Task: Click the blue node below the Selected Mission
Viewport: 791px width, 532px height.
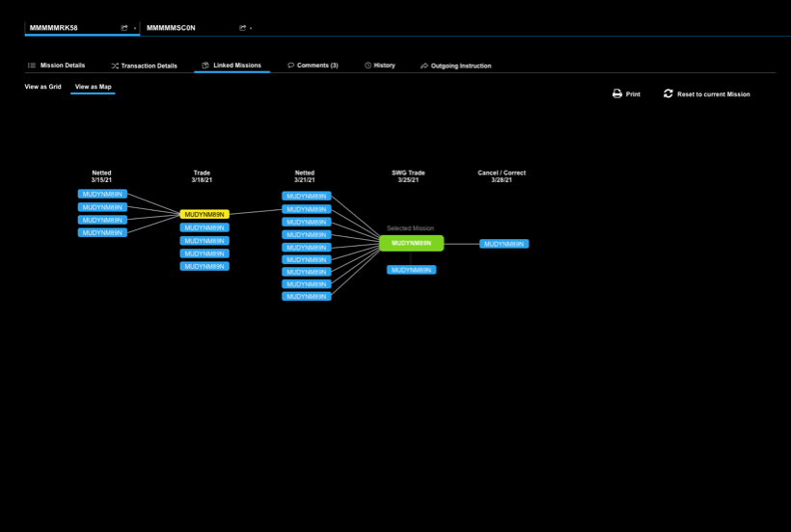Action: pyautogui.click(x=411, y=270)
